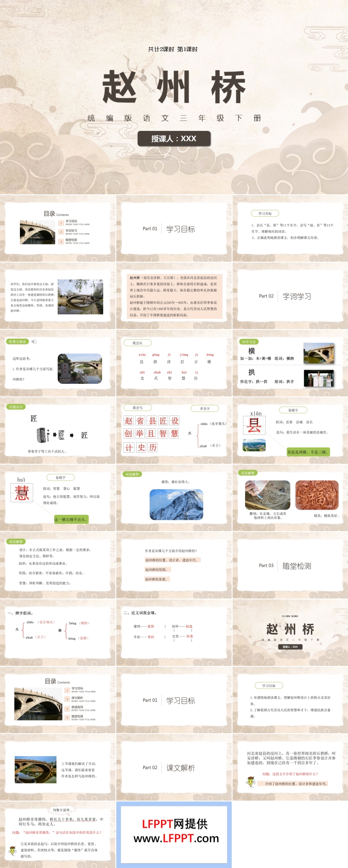
Task: Click the 列数字说明 speech bubble
Action: click(61, 810)
